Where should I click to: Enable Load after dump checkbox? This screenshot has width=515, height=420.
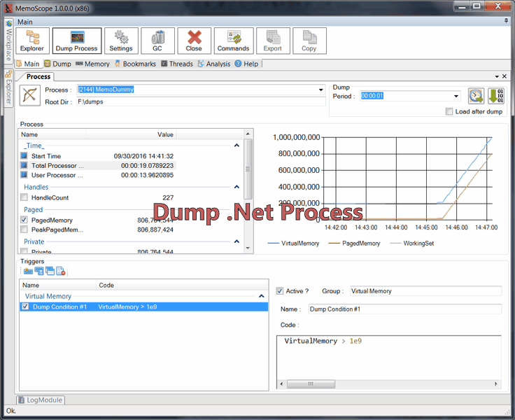[x=449, y=111]
